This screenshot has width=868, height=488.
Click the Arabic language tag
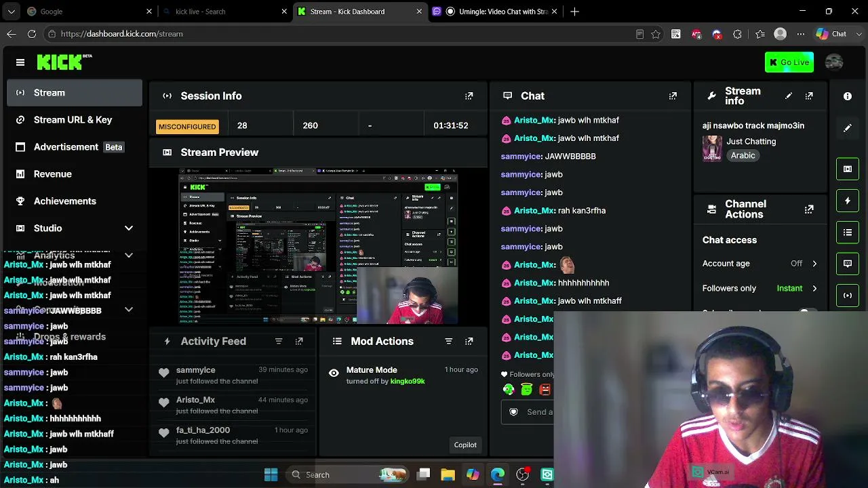point(743,156)
